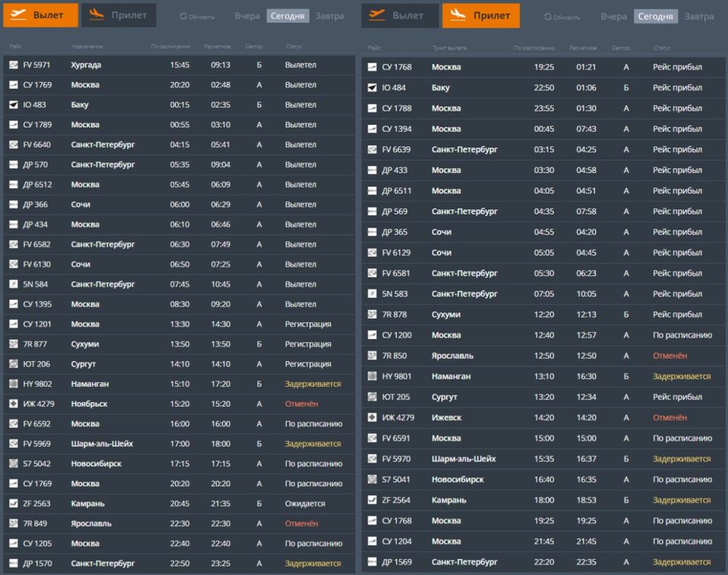Click the airline icon beside flight HY 9802
728x575 pixels.
pyautogui.click(x=14, y=384)
